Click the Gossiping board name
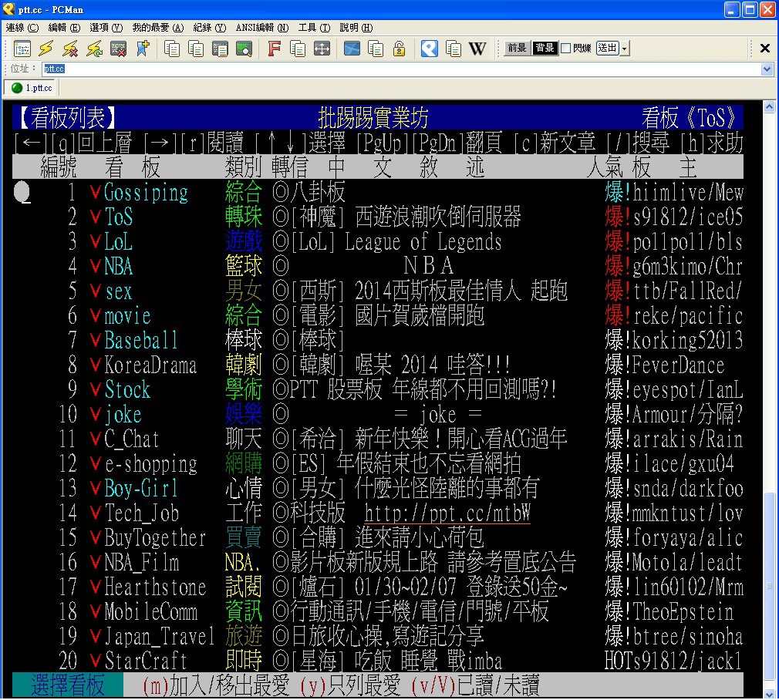Viewport: 779px width, 700px height. point(146,193)
